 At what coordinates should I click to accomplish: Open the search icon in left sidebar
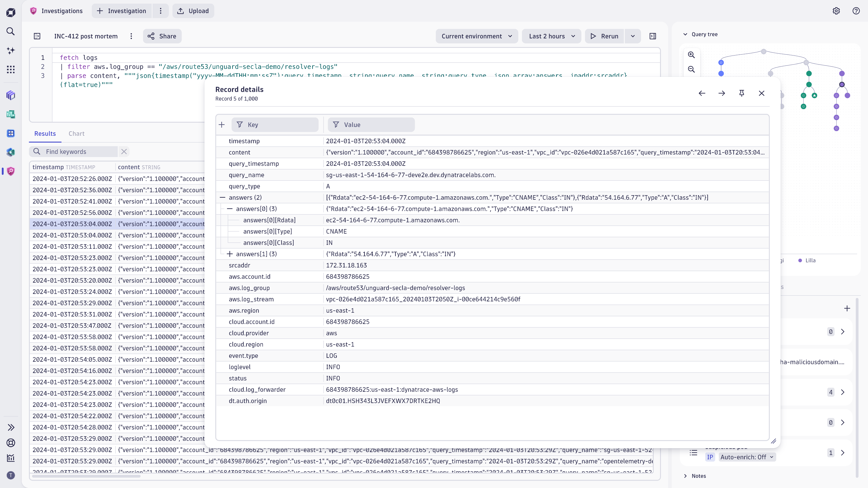(x=11, y=31)
